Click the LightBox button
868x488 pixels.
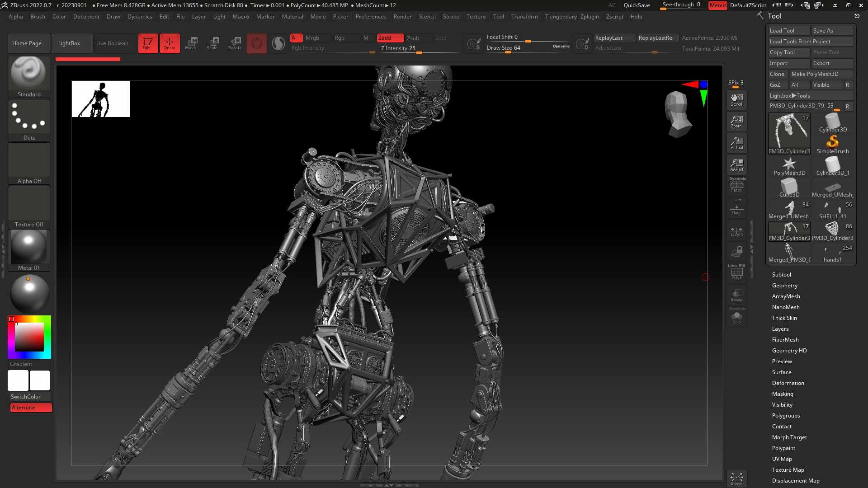pos(69,43)
